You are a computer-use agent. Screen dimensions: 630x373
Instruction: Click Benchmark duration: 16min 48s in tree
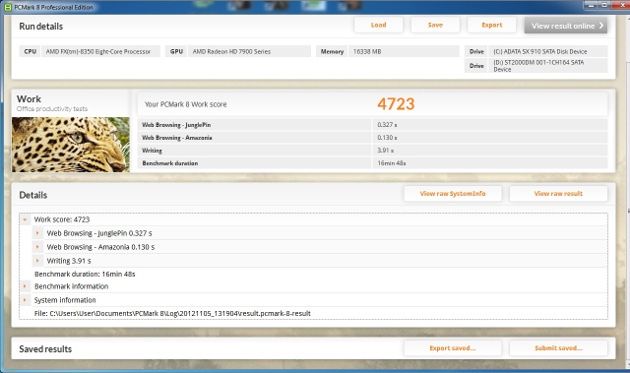(85, 274)
